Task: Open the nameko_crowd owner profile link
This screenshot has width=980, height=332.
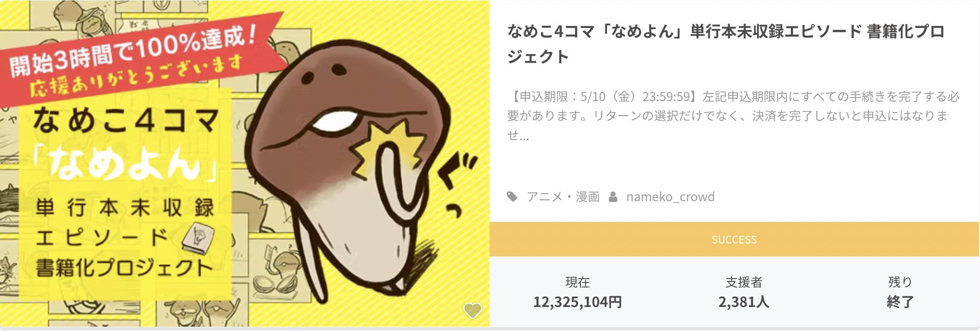Action: click(670, 197)
